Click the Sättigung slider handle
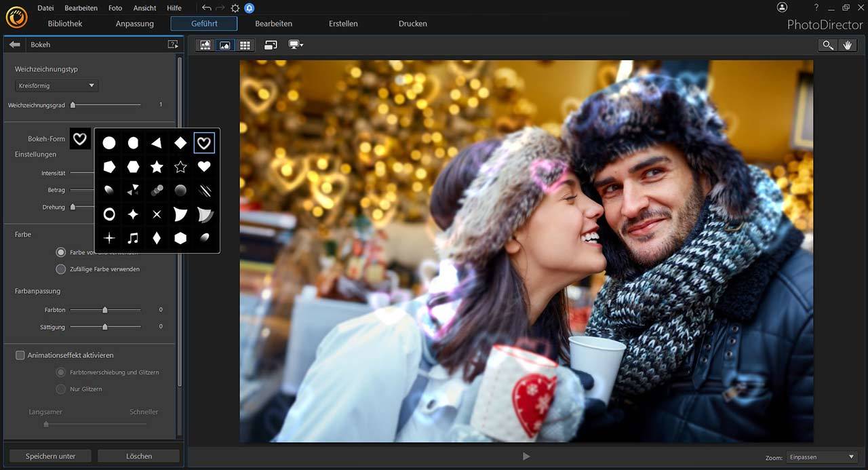Viewport: 868px width, 470px height. (104, 327)
